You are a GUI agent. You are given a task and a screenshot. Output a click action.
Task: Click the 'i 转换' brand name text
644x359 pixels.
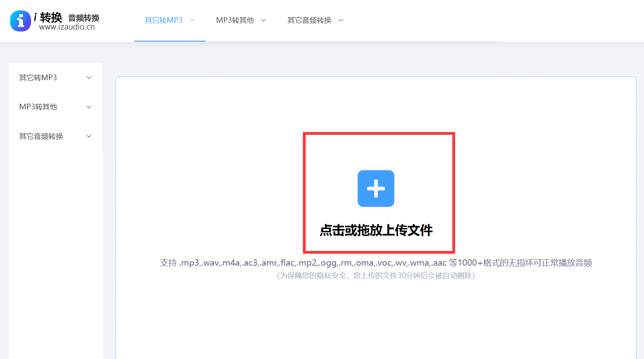point(48,17)
